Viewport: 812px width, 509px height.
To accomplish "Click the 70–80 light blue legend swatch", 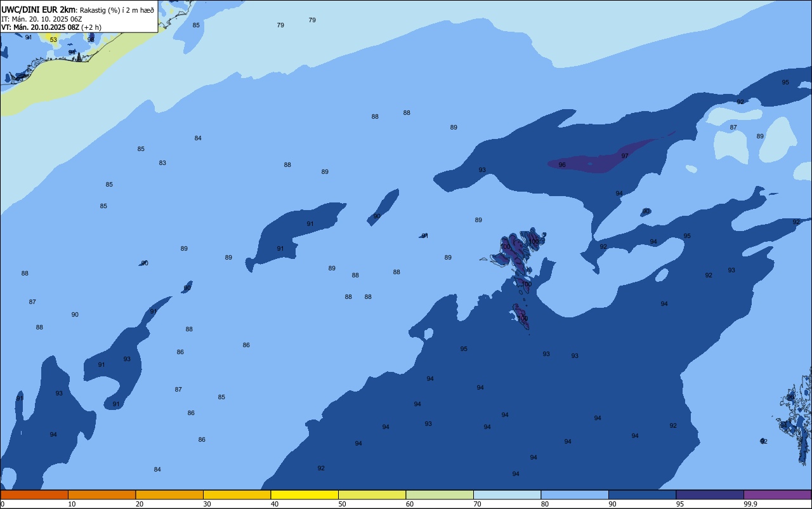I will tap(507, 494).
